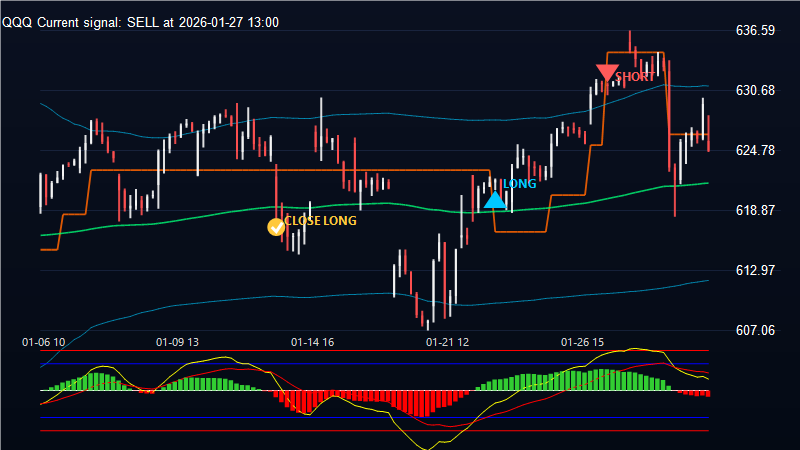Click the 624.78 price axis label
This screenshot has height=450, width=800.
click(755, 151)
